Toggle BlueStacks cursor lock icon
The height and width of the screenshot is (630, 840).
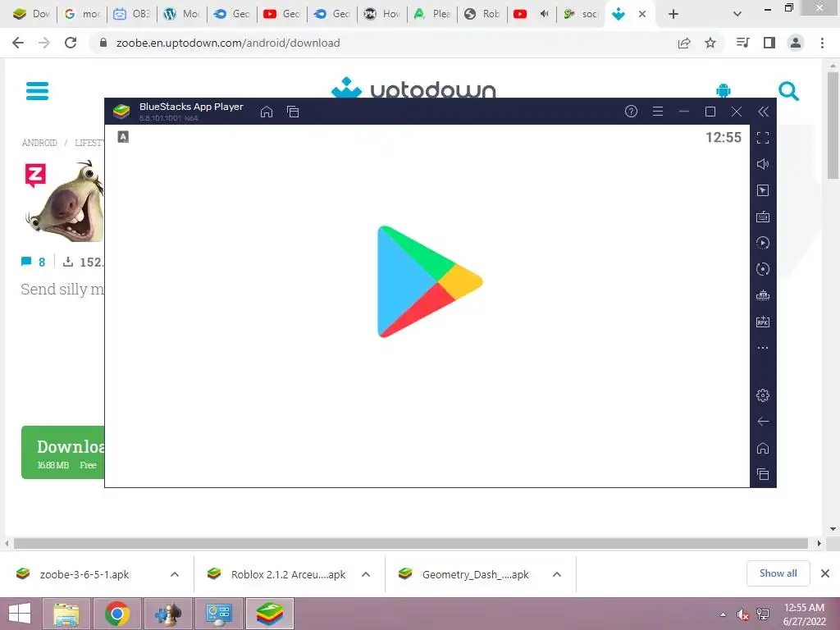pos(763,190)
